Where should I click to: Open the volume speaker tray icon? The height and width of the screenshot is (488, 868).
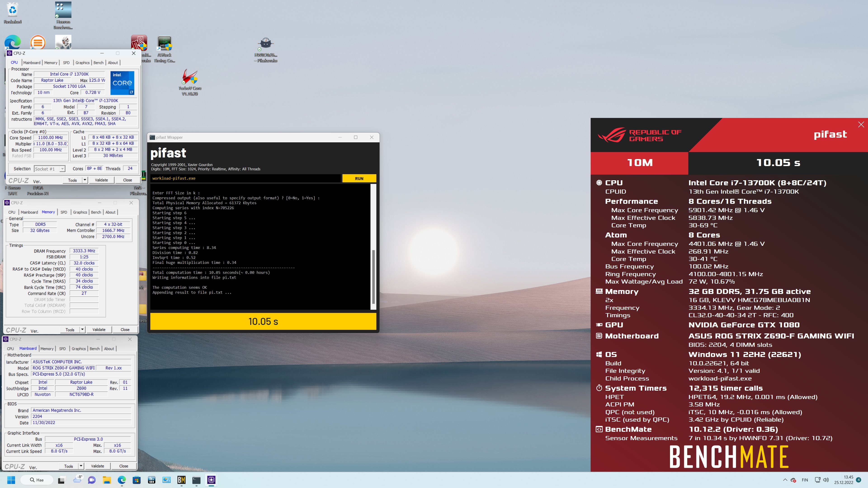[826, 480]
